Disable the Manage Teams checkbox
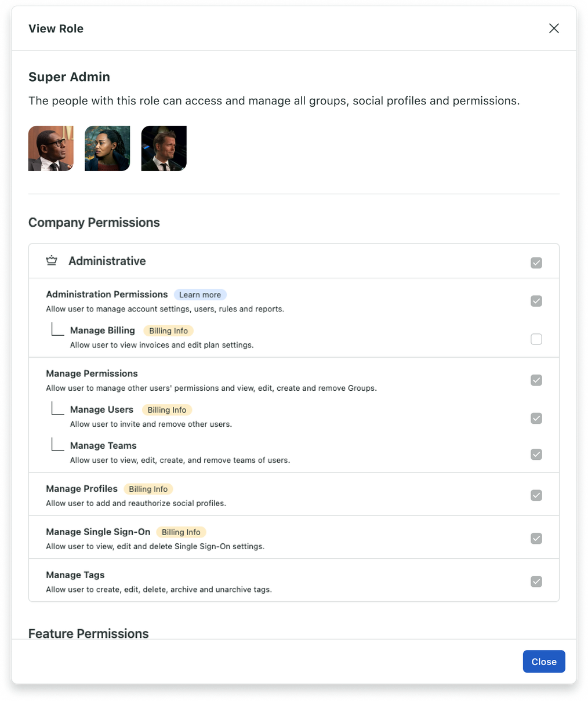The width and height of the screenshot is (588, 701). (536, 455)
